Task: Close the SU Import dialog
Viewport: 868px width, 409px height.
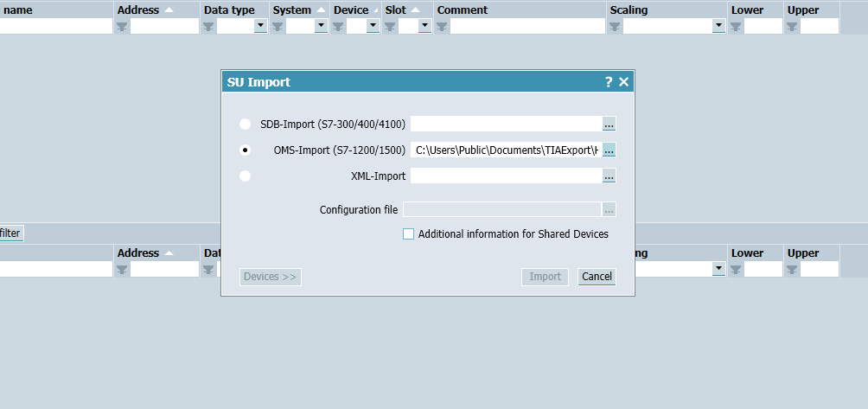Action: pos(623,82)
